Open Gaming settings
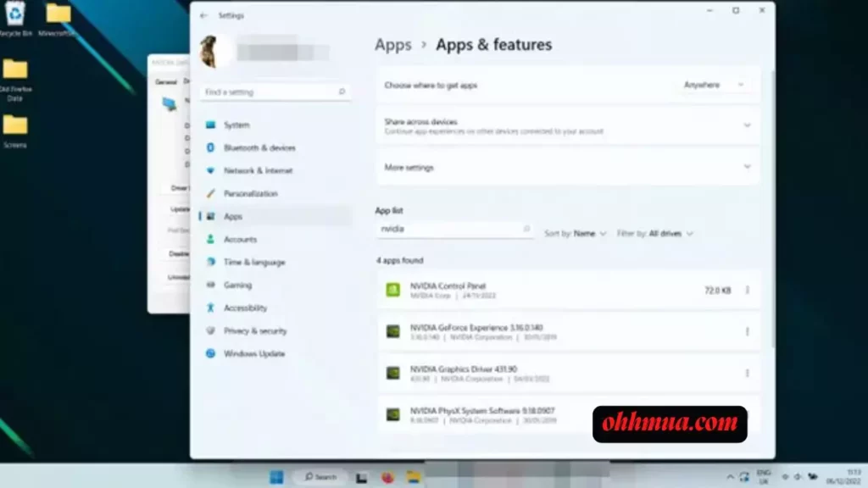The width and height of the screenshot is (868, 488). [x=275, y=285]
